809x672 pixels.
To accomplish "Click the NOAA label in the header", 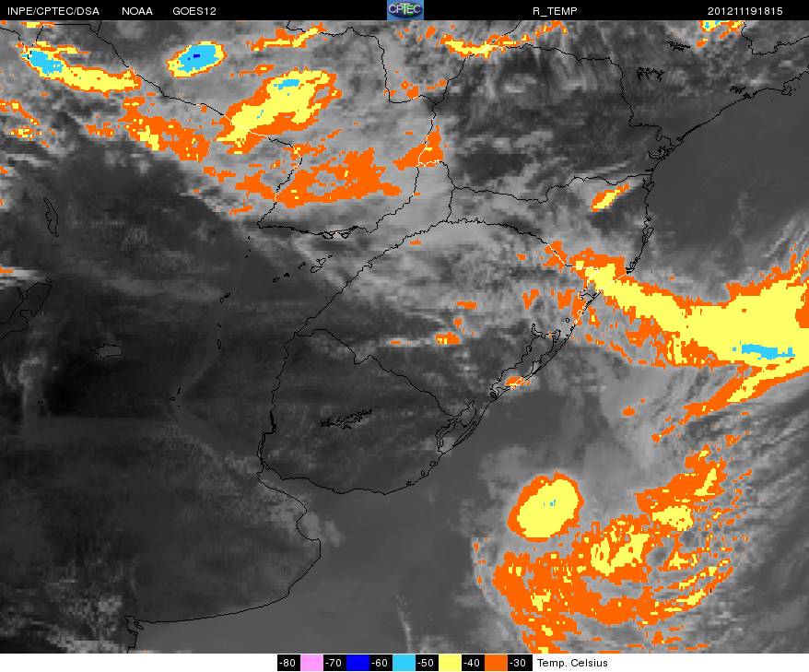I will coord(137,11).
